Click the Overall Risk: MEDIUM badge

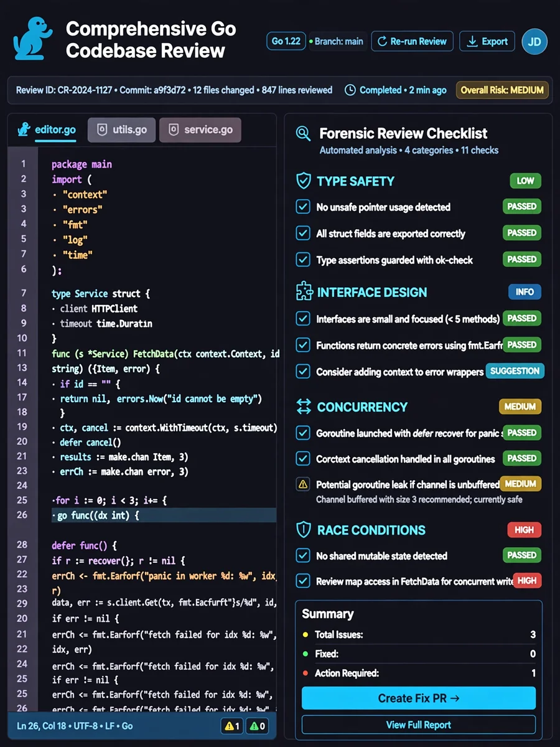502,90
